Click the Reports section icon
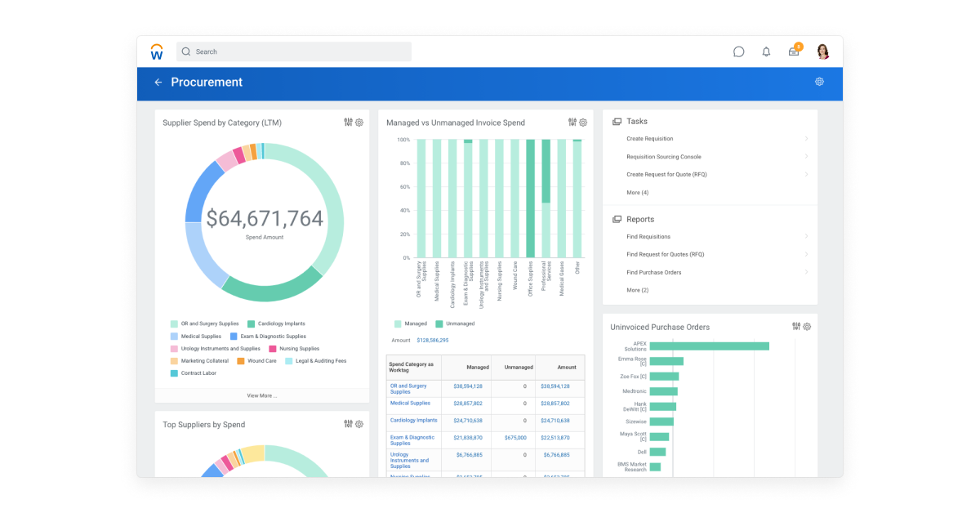 (x=617, y=219)
